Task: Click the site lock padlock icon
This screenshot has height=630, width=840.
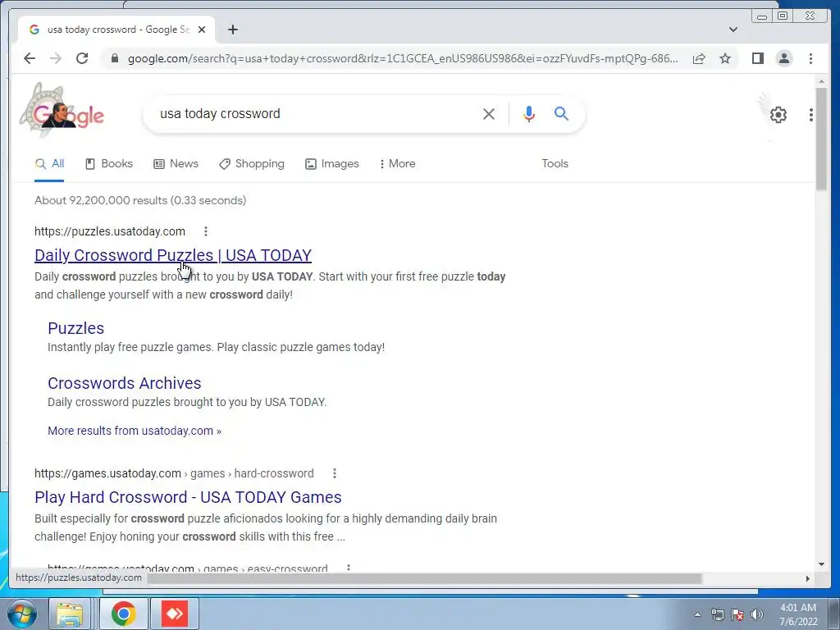Action: pos(114,58)
